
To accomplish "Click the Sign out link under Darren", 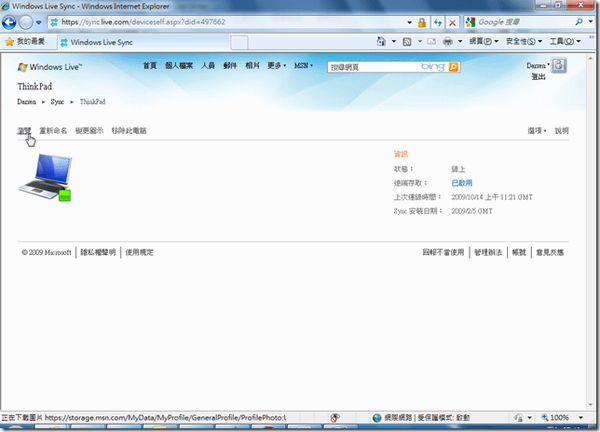I will (x=538, y=77).
